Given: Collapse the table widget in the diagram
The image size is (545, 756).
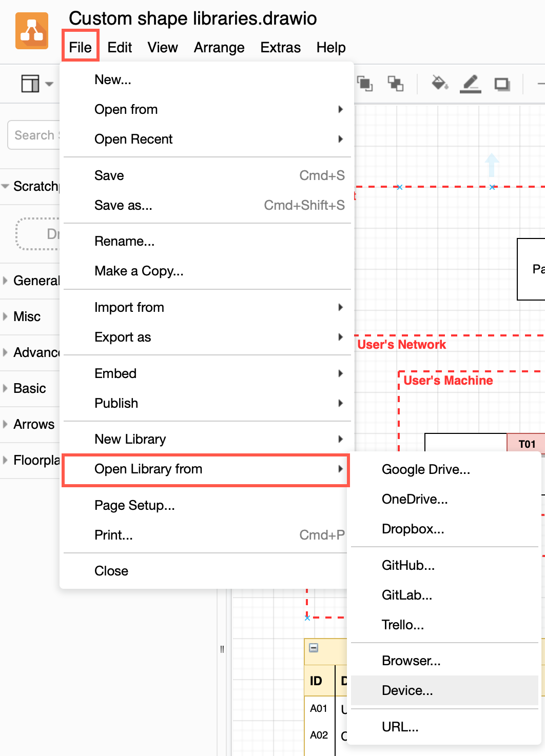Looking at the screenshot, I should (313, 649).
